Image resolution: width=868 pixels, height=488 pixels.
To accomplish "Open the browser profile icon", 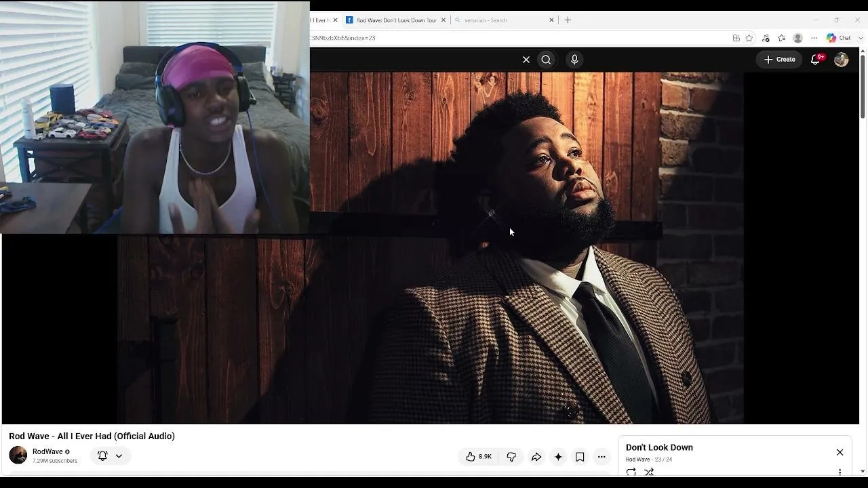I will [798, 38].
